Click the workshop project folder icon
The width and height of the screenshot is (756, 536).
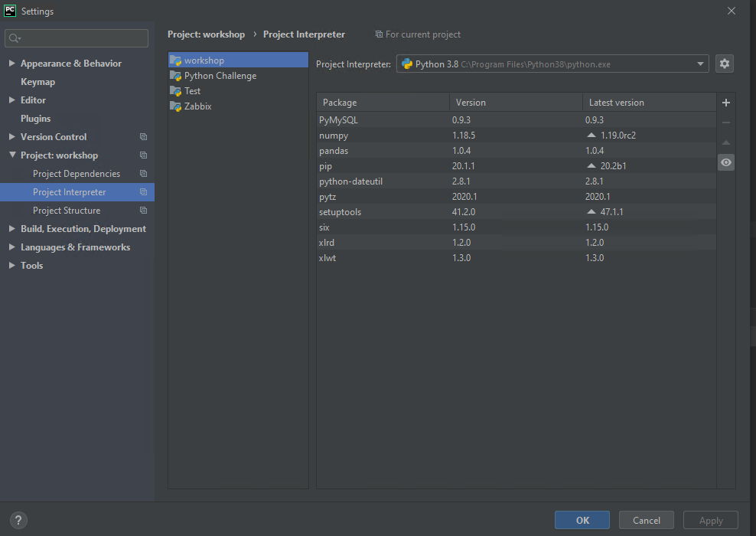click(176, 60)
